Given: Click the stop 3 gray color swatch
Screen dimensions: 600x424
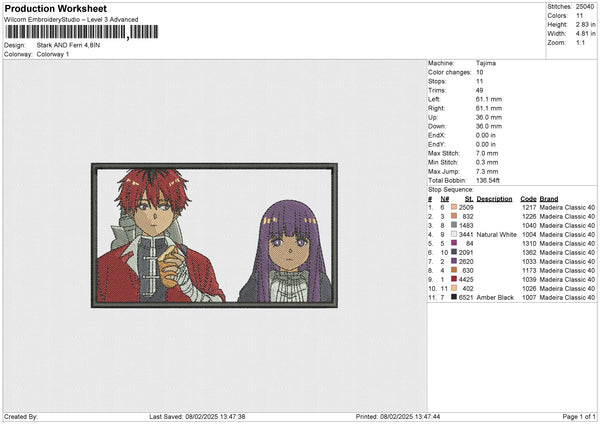Looking at the screenshot, I should click(454, 225).
